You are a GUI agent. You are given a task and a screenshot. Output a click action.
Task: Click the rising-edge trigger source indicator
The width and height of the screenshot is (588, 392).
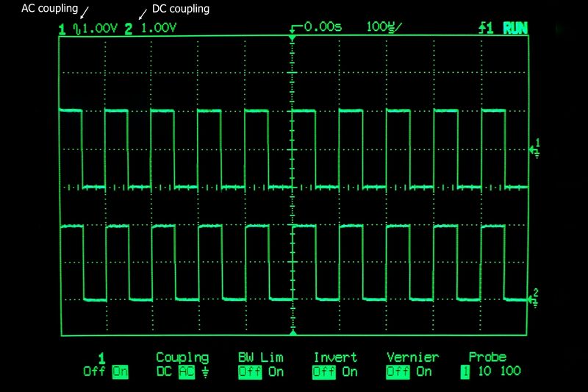click(x=485, y=29)
